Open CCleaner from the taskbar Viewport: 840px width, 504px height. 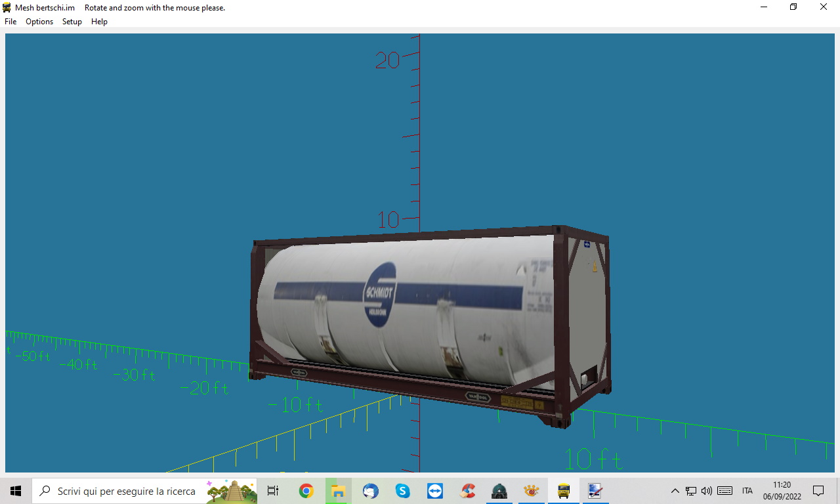point(467,491)
